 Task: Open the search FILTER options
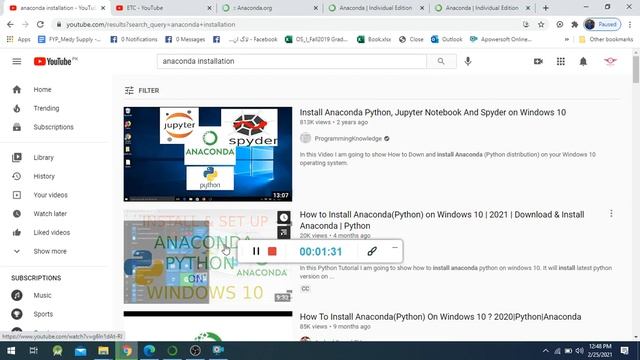coord(142,91)
